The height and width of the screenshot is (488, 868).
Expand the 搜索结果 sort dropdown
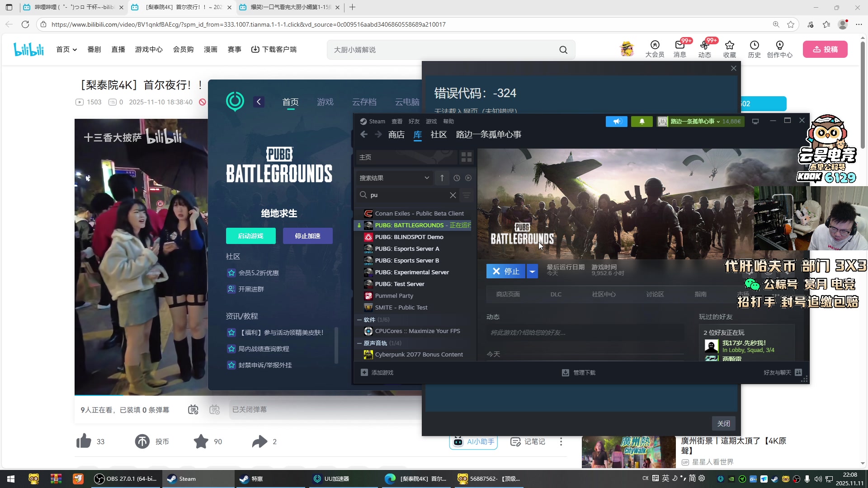click(x=426, y=178)
